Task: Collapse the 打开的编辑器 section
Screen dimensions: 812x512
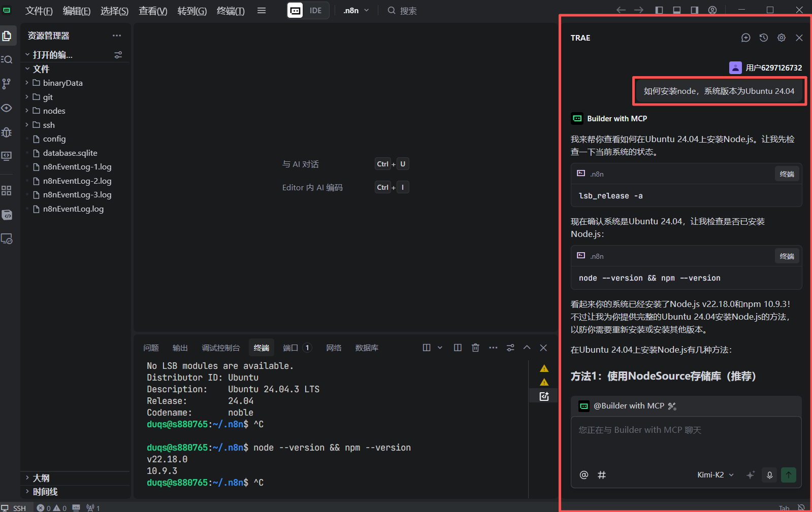Action: [27, 54]
